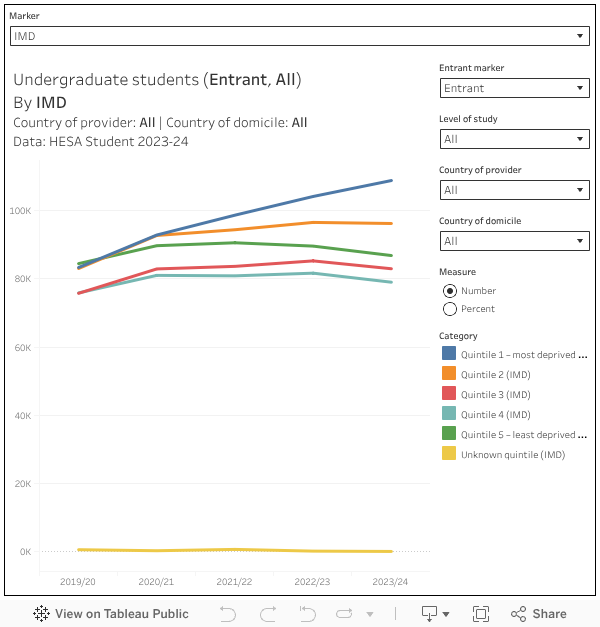Expand the Entrant marker dropdown

pos(514,88)
